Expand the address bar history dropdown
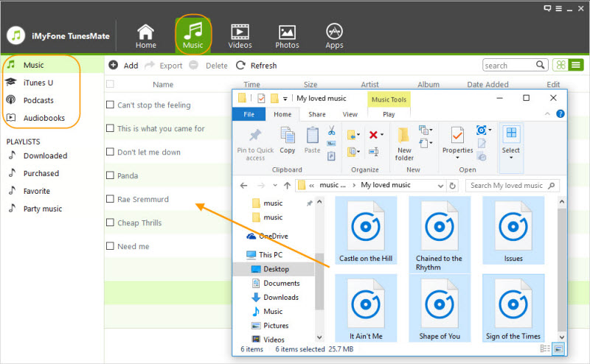The image size is (590, 364). point(440,186)
